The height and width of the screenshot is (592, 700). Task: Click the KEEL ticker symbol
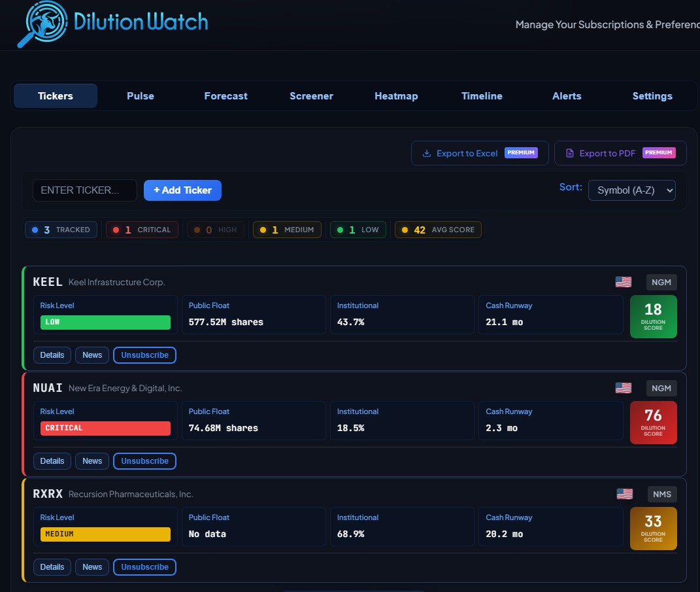click(47, 282)
